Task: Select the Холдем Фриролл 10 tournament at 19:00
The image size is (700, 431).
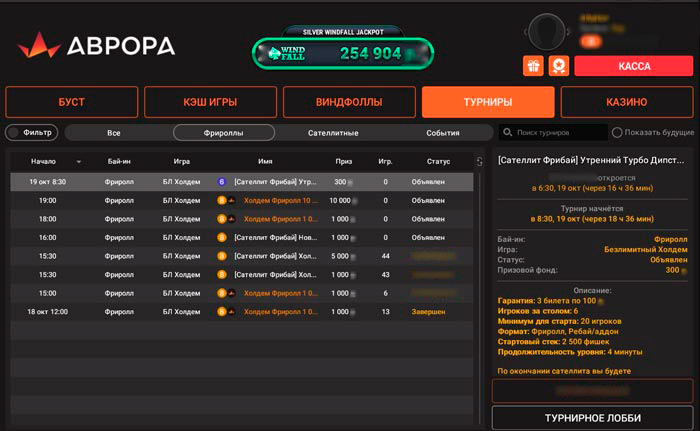Action: click(281, 201)
